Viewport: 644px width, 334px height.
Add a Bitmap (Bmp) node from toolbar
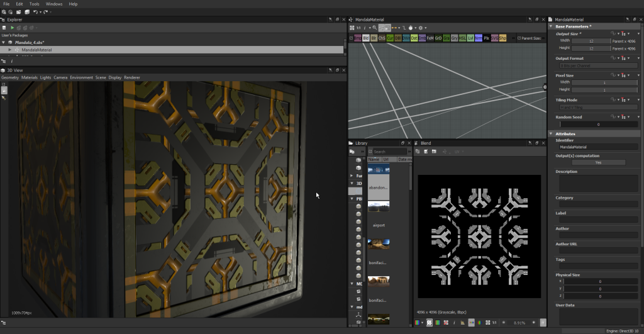pyautogui.click(x=358, y=38)
